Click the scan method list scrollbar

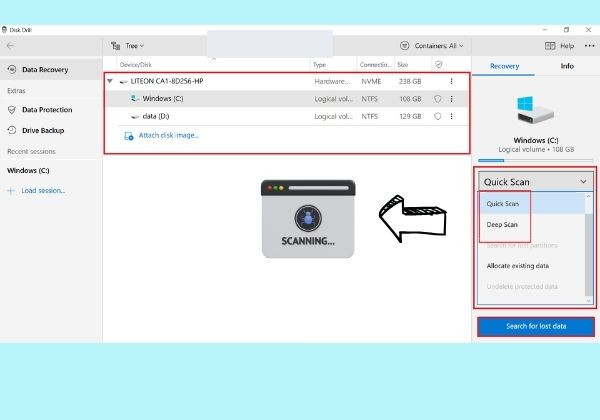(x=589, y=254)
